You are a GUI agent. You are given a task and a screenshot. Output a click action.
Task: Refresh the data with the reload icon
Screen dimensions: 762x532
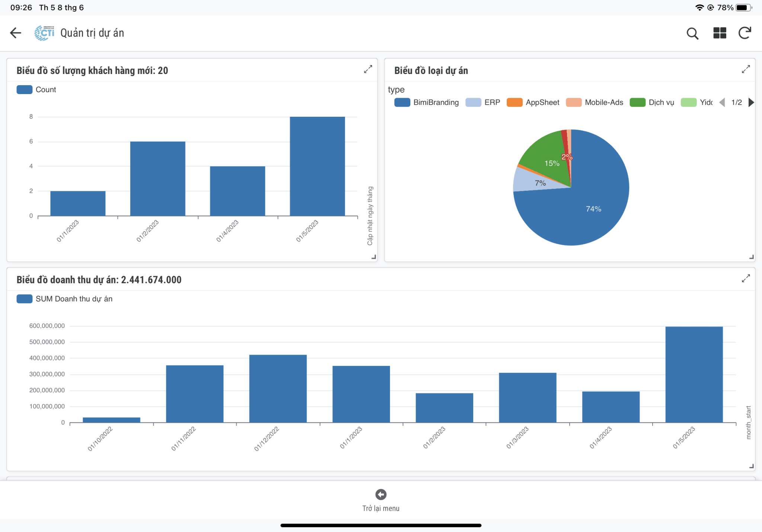click(745, 33)
